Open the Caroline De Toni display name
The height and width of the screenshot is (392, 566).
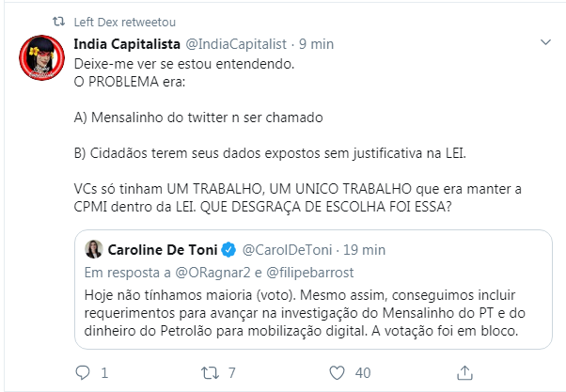(x=163, y=250)
